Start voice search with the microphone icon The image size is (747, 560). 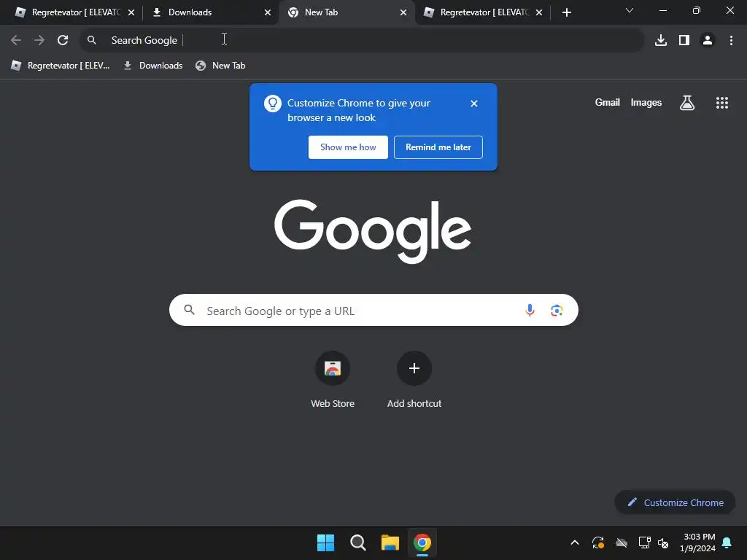pos(530,311)
